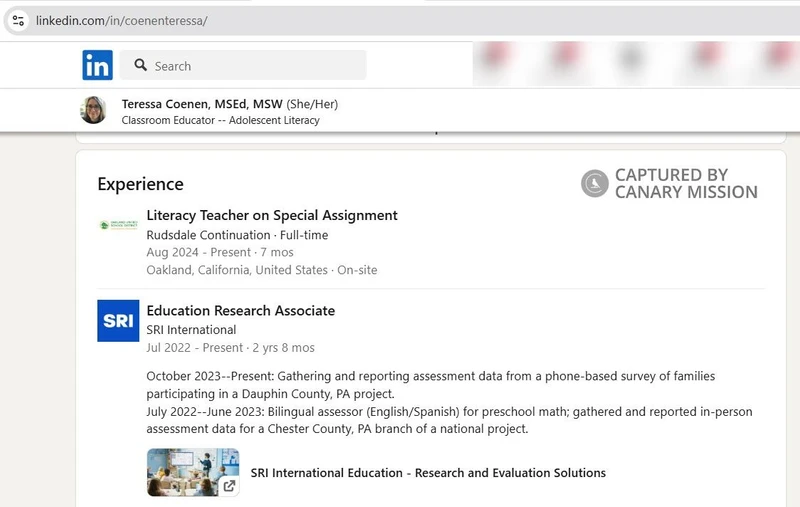Screen dimensions: 800x507
Task: Click the blue SRI company logo
Action: [118, 320]
